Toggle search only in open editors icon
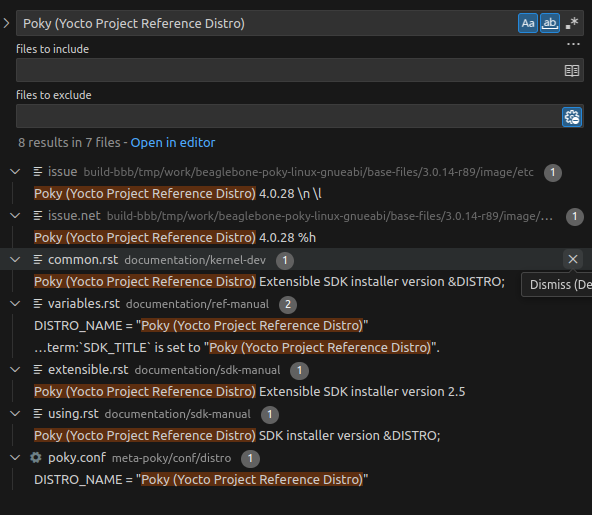 point(572,70)
